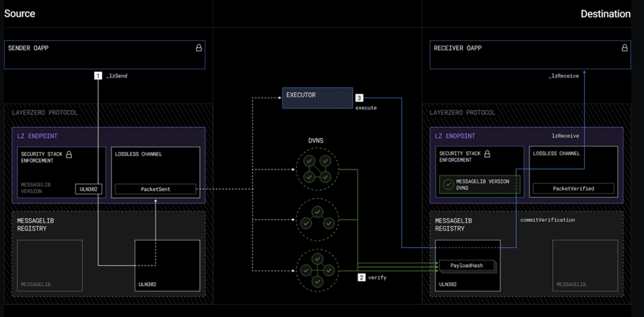Click the step 1 badge near _lzSend
The image size is (644, 317).
pyautogui.click(x=97, y=76)
